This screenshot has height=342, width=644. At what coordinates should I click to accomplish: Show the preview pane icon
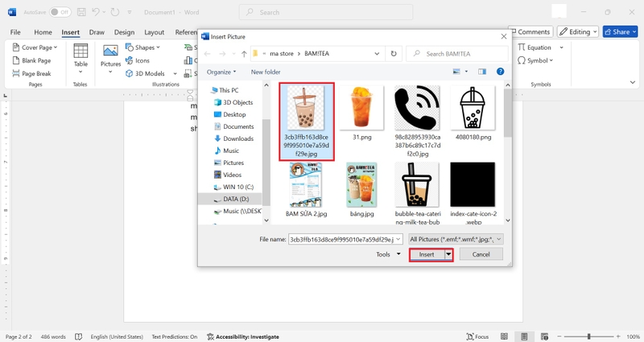pyautogui.click(x=482, y=72)
